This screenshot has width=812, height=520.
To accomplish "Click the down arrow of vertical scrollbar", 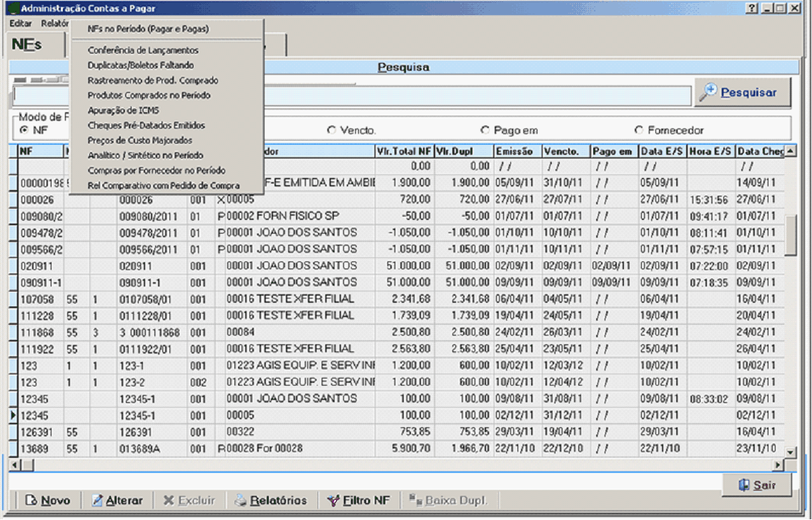I will point(790,452).
